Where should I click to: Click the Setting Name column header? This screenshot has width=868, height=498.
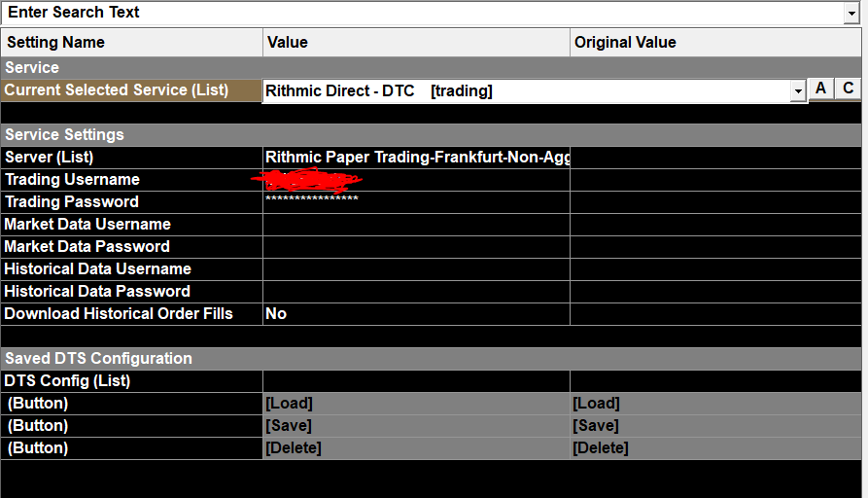point(132,43)
